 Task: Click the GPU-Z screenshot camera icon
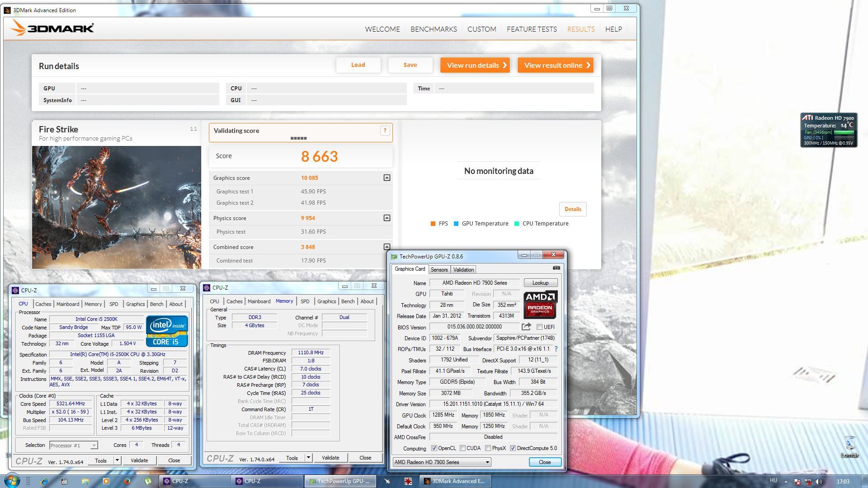556,268
